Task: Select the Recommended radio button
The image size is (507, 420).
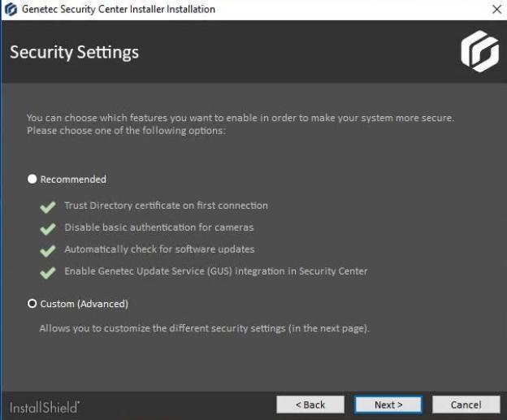Action: 32,180
